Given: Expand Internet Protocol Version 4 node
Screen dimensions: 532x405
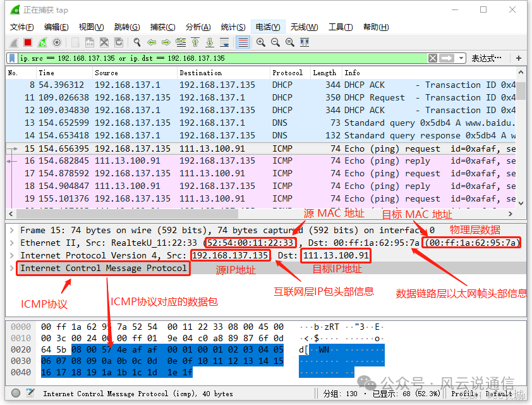Looking at the screenshot, I should [12, 255].
